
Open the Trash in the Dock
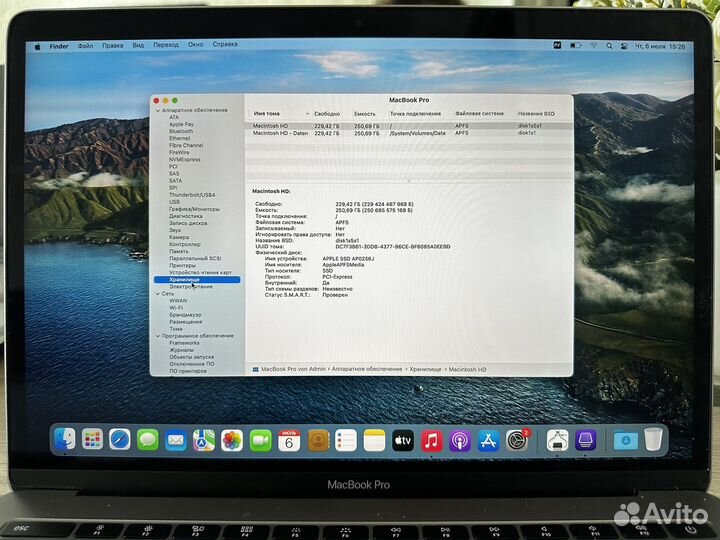[653, 439]
